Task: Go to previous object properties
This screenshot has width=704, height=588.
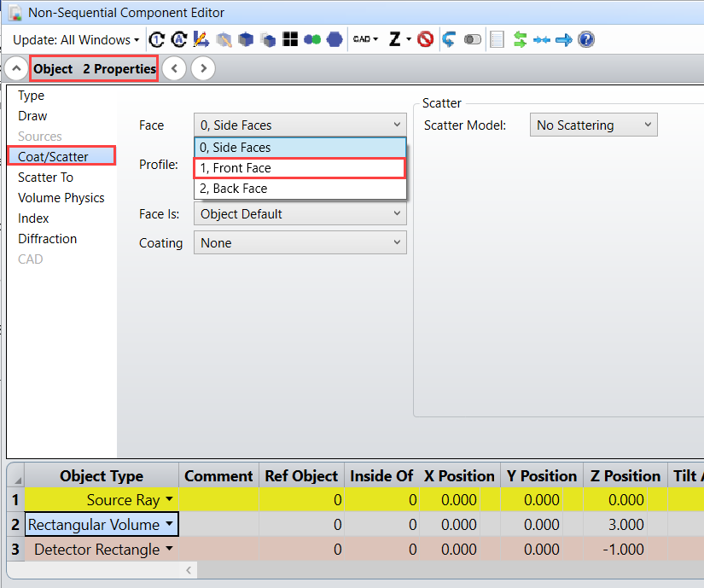Action: [x=174, y=68]
